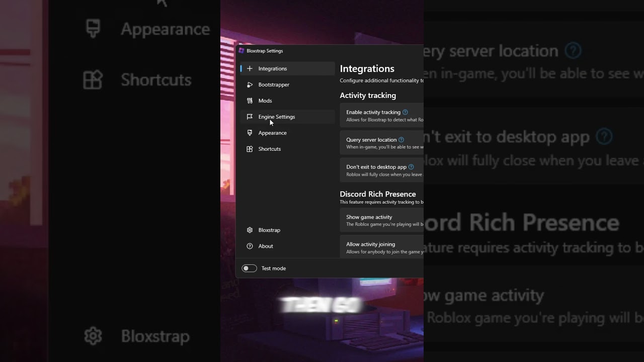Image resolution: width=644 pixels, height=362 pixels.
Task: Click the Shortcuts grid icon in sidebar
Action: tap(250, 149)
